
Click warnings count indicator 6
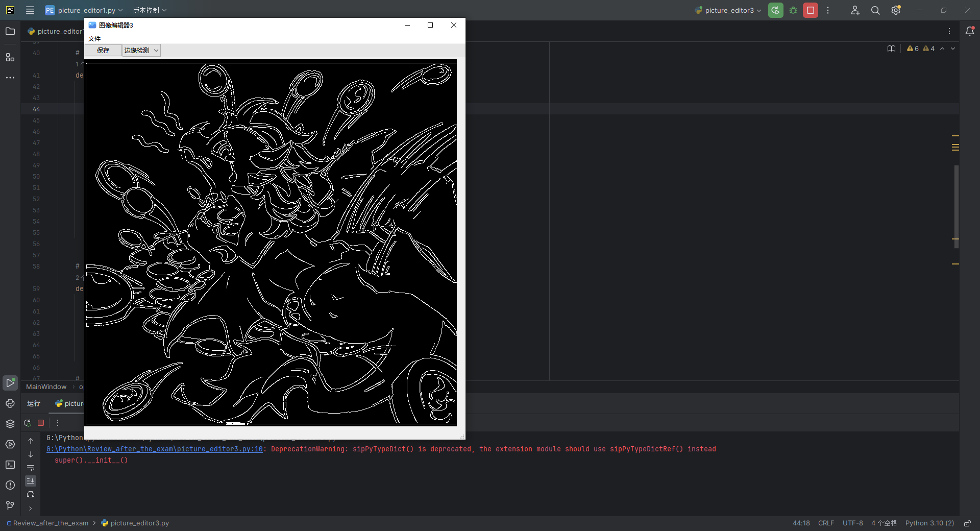[x=913, y=49]
